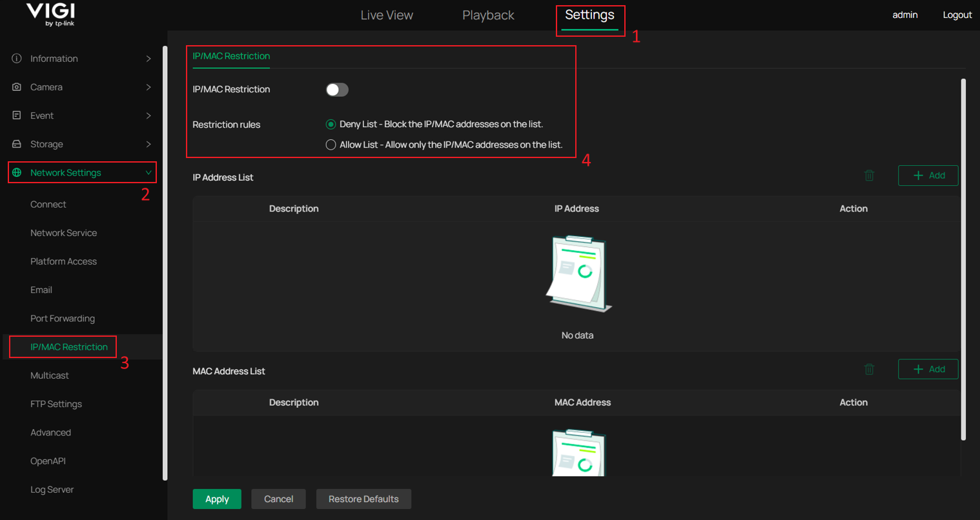Open OpenAPI settings

pos(48,461)
